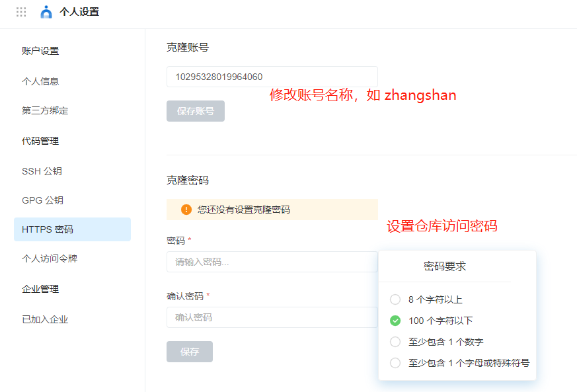The width and height of the screenshot is (577, 392).
Task: Click the 个人设置 header title
Action: click(79, 12)
